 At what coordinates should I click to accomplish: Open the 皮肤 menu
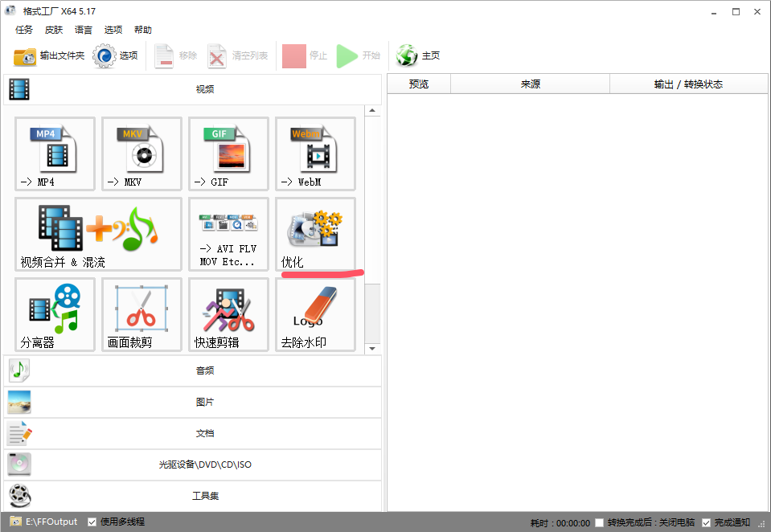[x=53, y=30]
